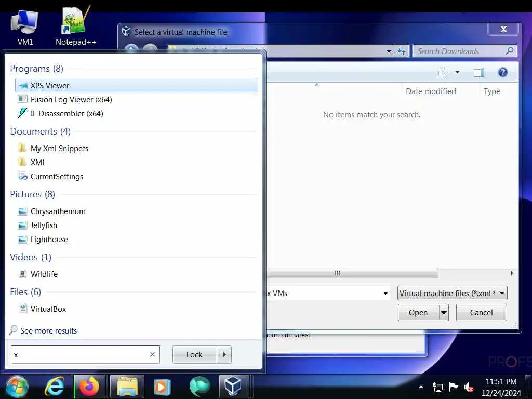Click the Open button
This screenshot has width=532, height=399.
click(418, 312)
